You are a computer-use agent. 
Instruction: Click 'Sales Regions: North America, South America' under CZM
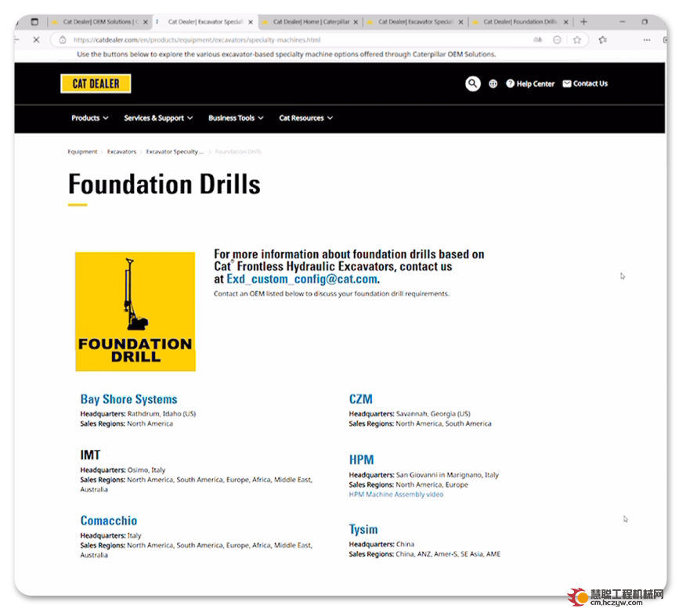pyautogui.click(x=420, y=423)
